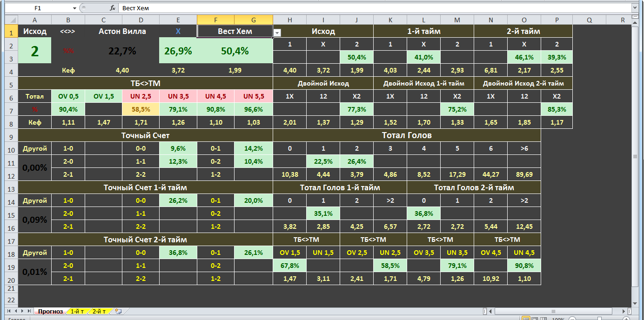This screenshot has width=644, height=320.
Task: Select the large 50,4% cell under Вест Хем
Action: 235,51
